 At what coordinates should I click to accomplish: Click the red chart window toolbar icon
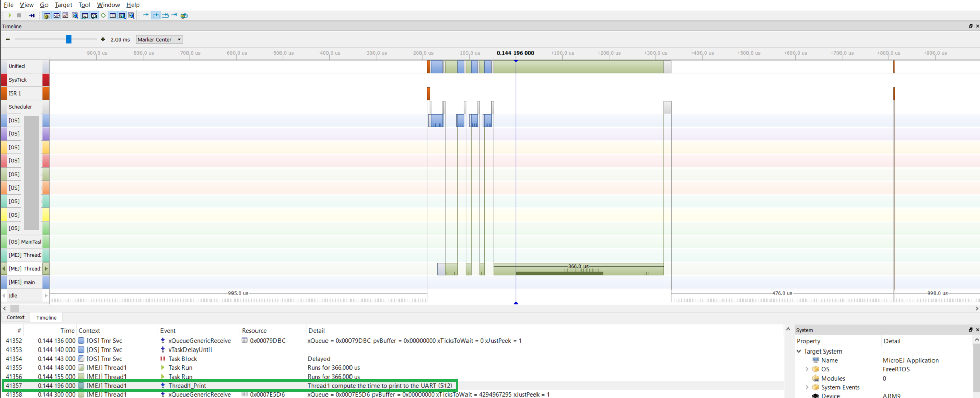tap(65, 15)
